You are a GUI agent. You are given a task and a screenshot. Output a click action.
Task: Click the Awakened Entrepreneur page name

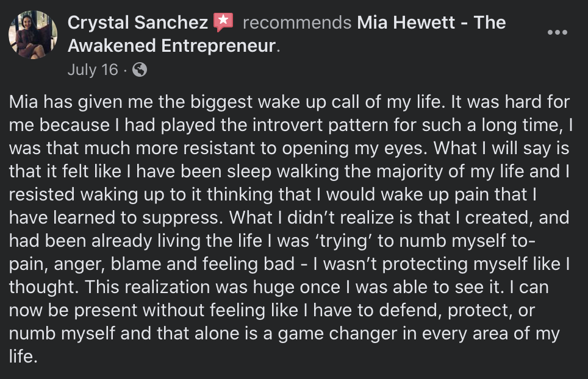coord(172,46)
